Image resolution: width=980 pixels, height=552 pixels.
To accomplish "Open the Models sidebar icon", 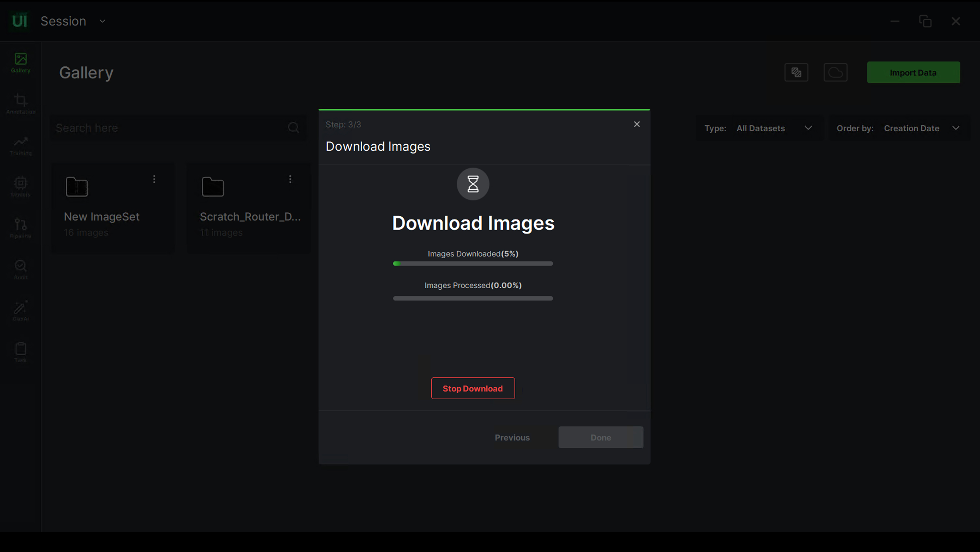I will click(20, 186).
